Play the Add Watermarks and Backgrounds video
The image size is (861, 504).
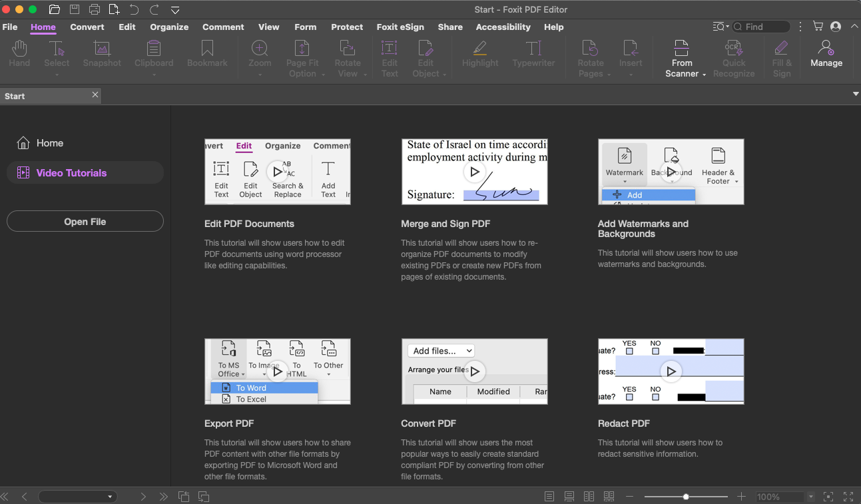pos(671,172)
